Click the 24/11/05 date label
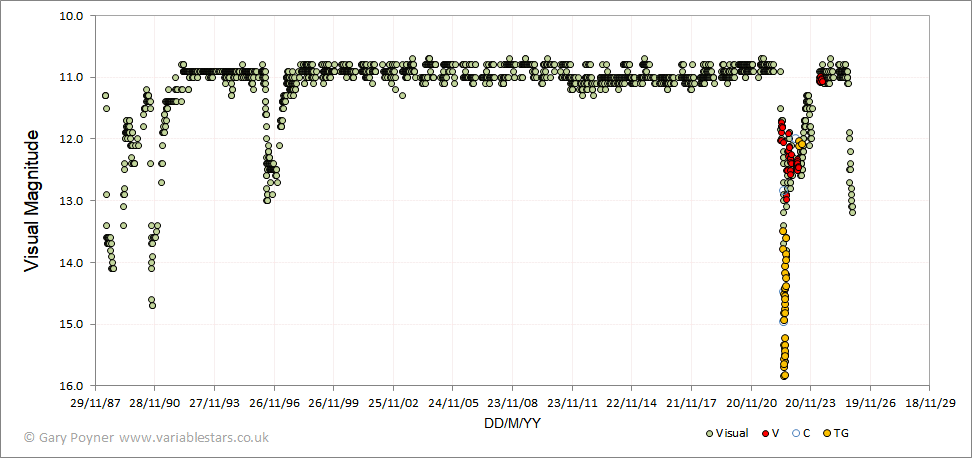 (453, 403)
